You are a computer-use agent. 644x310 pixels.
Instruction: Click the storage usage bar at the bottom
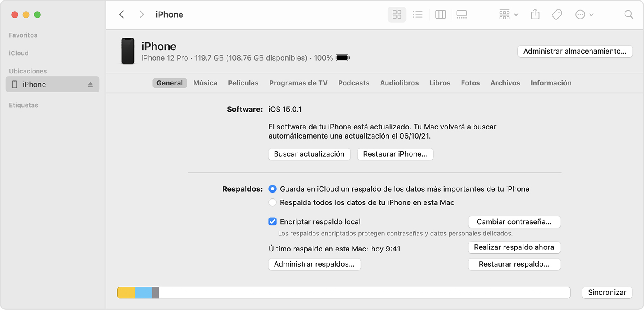click(x=343, y=292)
